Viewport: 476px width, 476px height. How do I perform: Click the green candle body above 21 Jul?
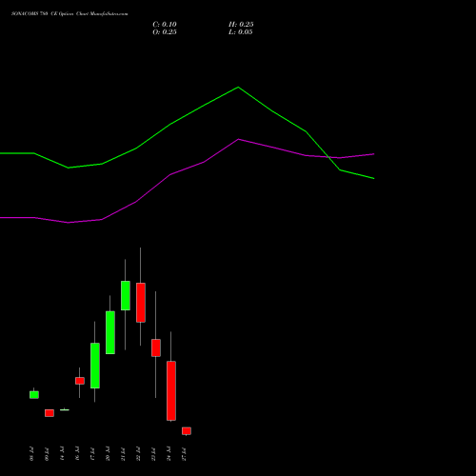[126, 295]
